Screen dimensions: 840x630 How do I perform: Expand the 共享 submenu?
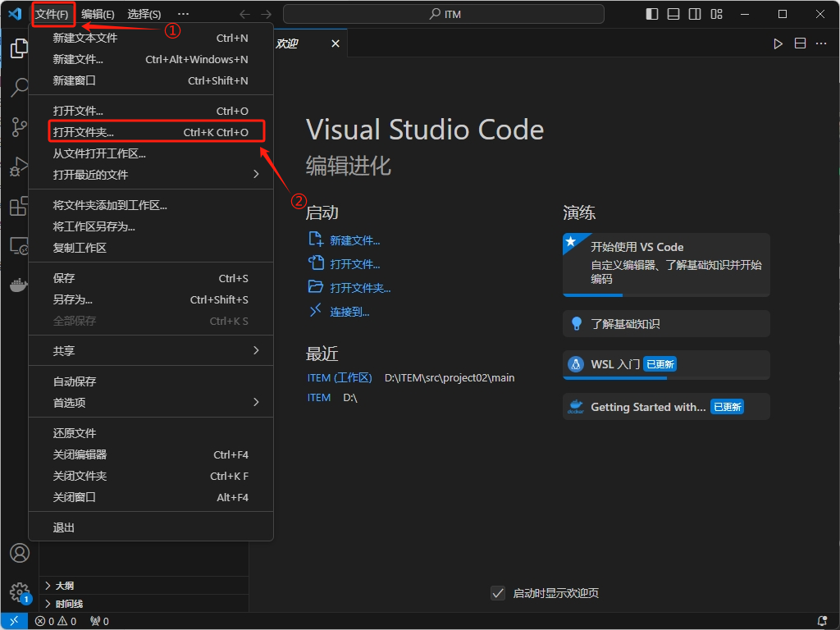[x=151, y=351]
